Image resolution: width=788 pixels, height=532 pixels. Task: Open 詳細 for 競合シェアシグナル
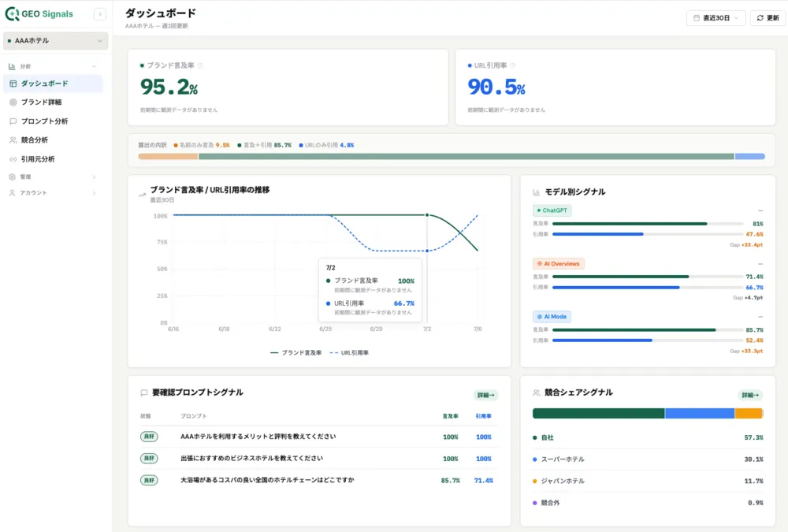tap(750, 395)
